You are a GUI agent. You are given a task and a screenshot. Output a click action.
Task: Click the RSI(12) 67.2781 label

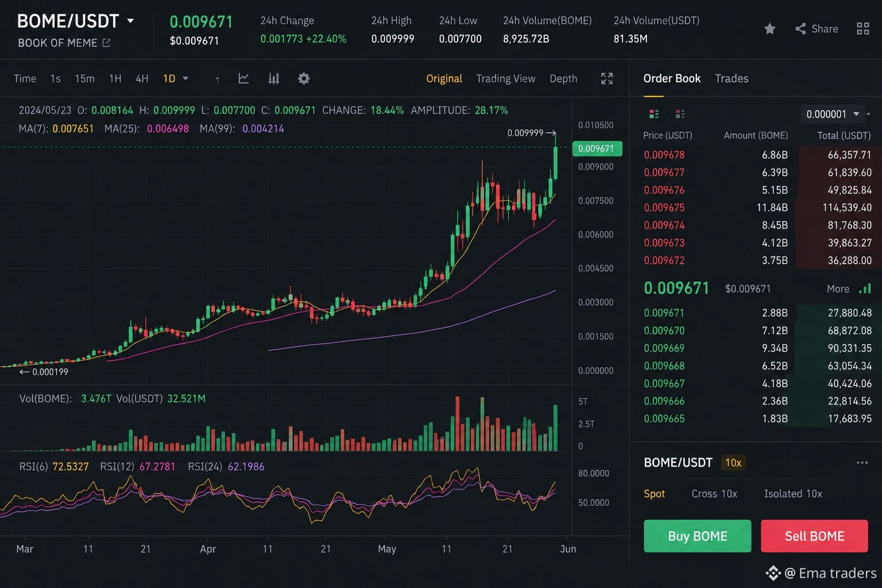(137, 467)
